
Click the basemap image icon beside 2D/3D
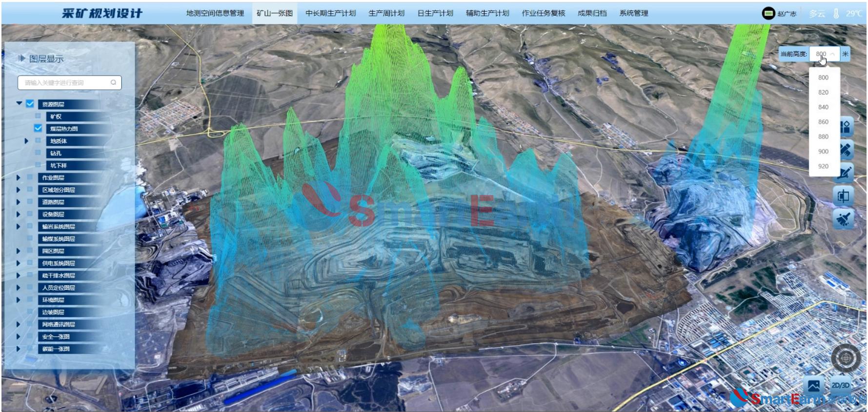tap(814, 386)
